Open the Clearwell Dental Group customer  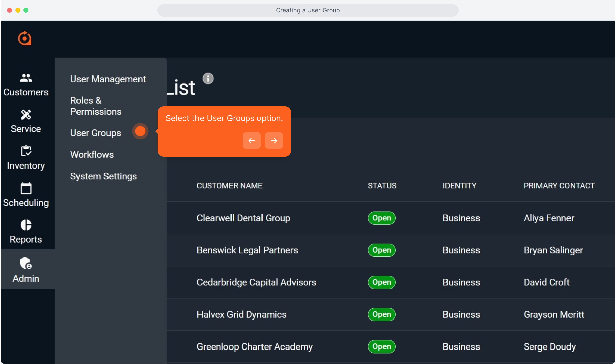click(x=243, y=218)
